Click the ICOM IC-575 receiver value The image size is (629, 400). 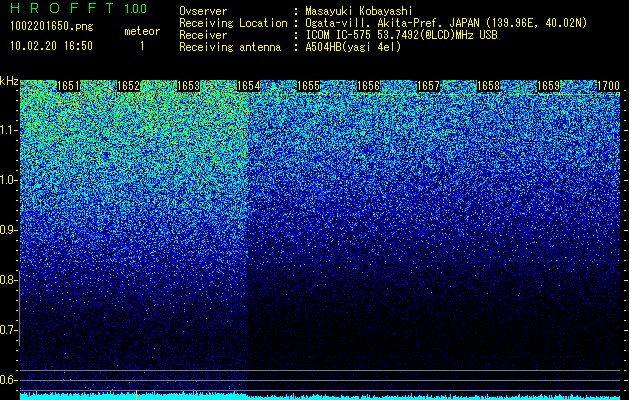pos(401,35)
